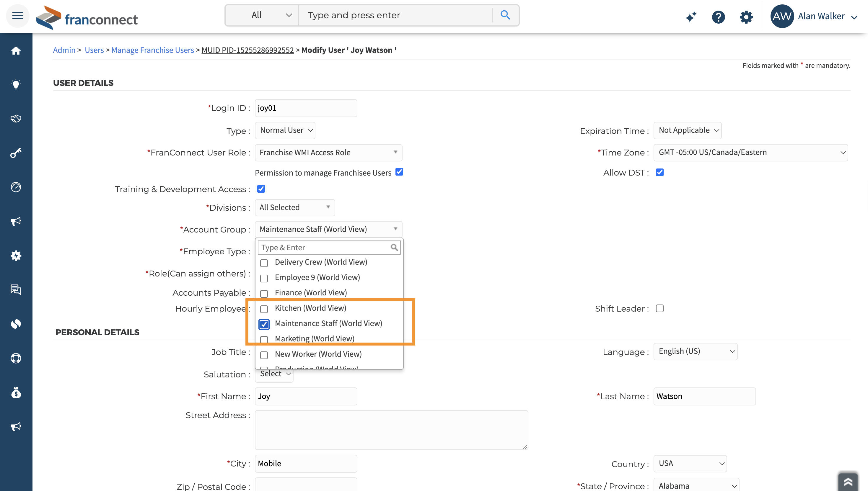
Task: Open the handshake sidebar module
Action: click(16, 119)
